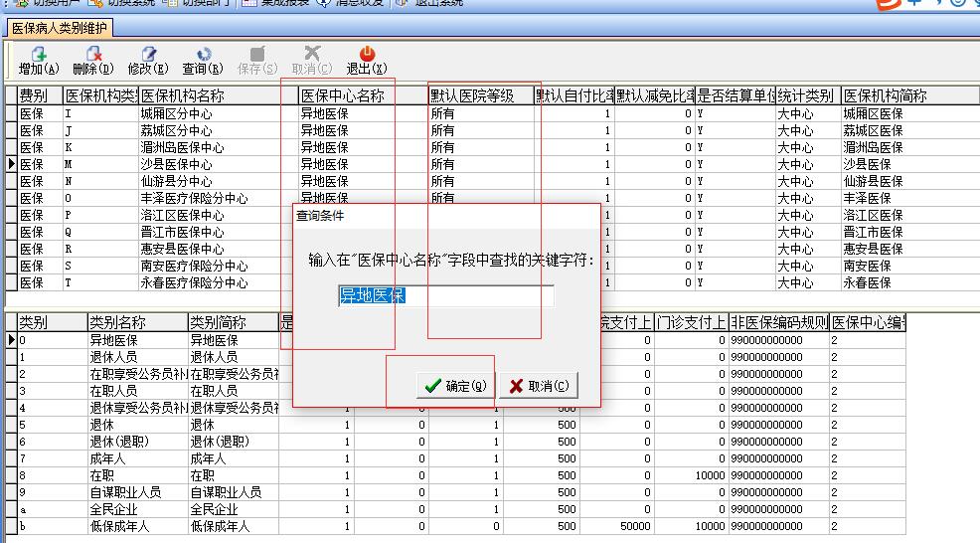Click the greyed 保存(S) save icon
Viewport: 980px width, 543px height.
pyautogui.click(x=256, y=61)
